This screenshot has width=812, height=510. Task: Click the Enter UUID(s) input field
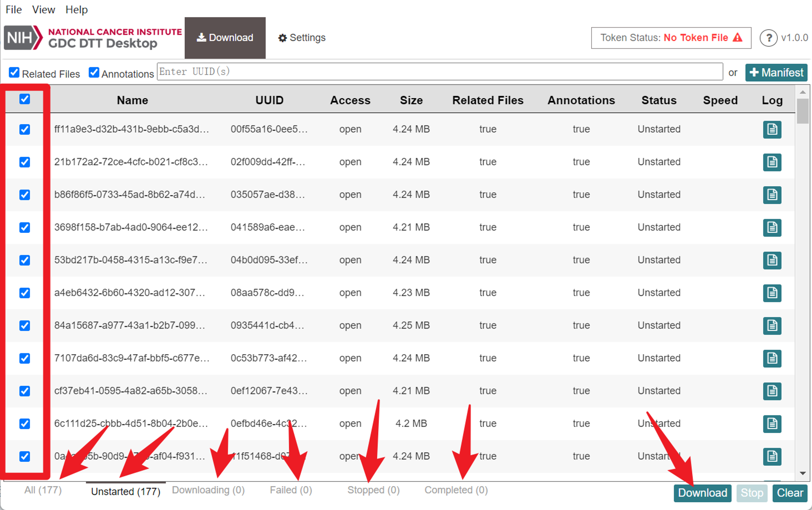440,72
